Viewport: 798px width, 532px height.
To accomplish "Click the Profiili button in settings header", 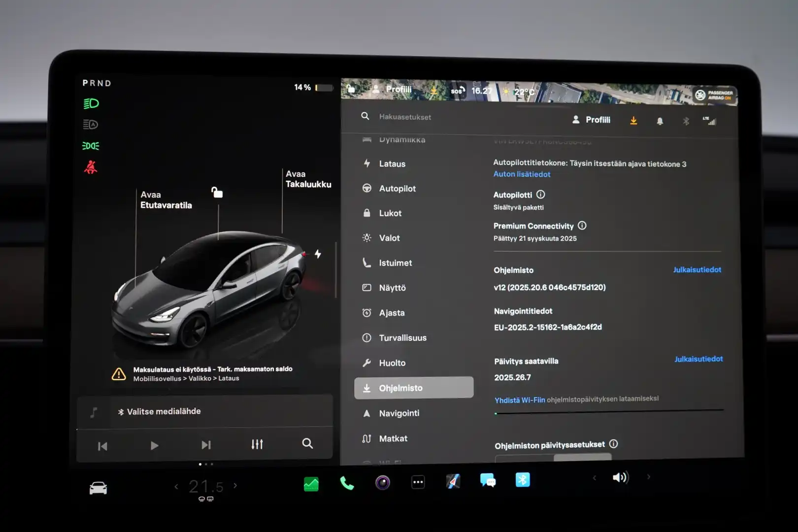I will coord(591,120).
